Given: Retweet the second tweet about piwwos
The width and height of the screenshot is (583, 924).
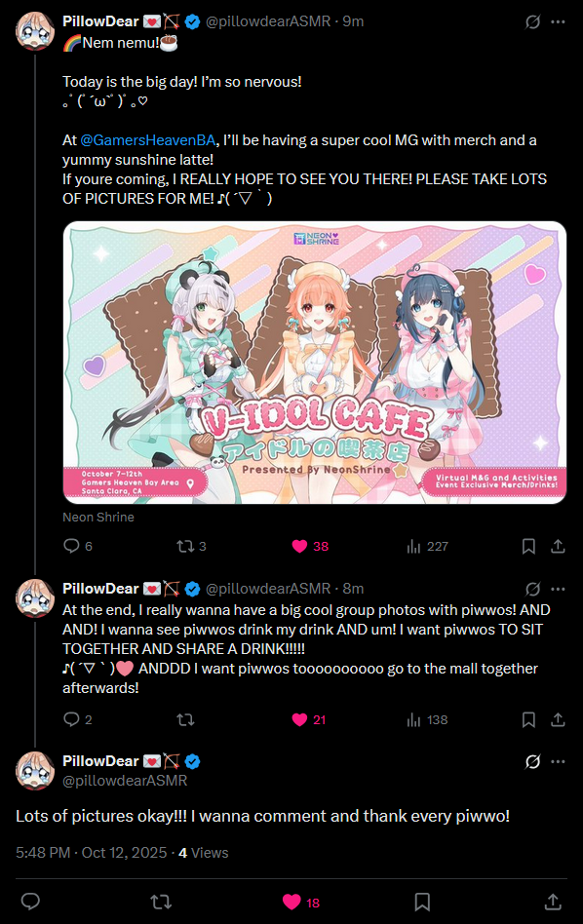Looking at the screenshot, I should tap(185, 719).
